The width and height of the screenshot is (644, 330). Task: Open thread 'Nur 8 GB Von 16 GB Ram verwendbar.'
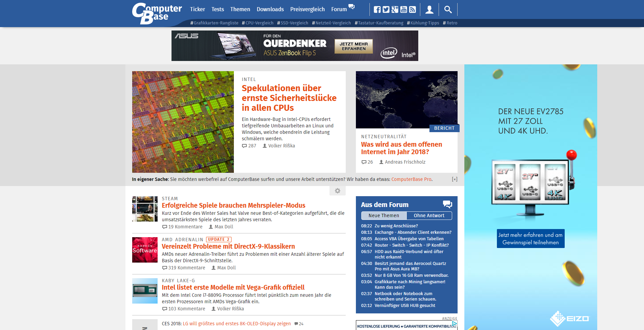411,275
